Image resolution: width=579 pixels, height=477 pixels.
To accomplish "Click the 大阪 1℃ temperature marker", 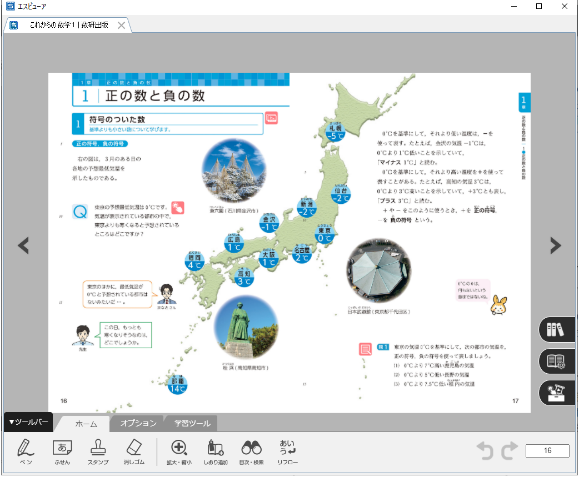I will [269, 258].
